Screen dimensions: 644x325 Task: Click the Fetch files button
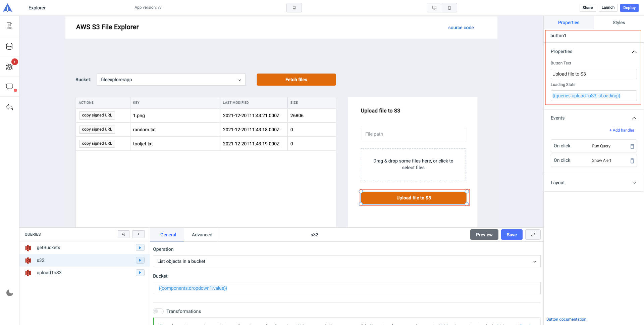point(296,80)
